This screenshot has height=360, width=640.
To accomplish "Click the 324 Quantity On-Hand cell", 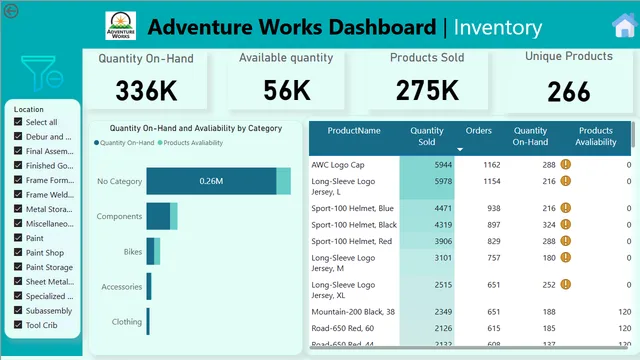I will pyautogui.click(x=549, y=225).
